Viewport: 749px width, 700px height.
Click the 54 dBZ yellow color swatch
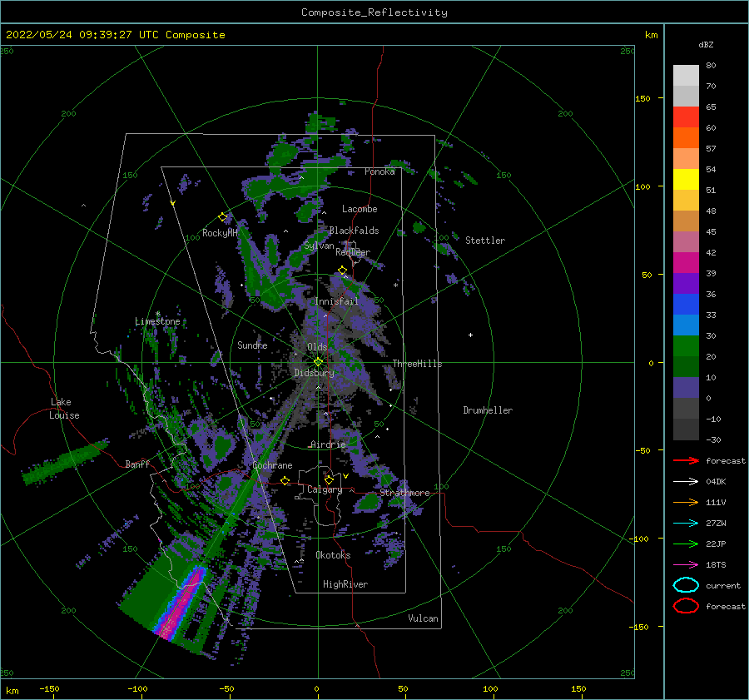click(x=686, y=179)
